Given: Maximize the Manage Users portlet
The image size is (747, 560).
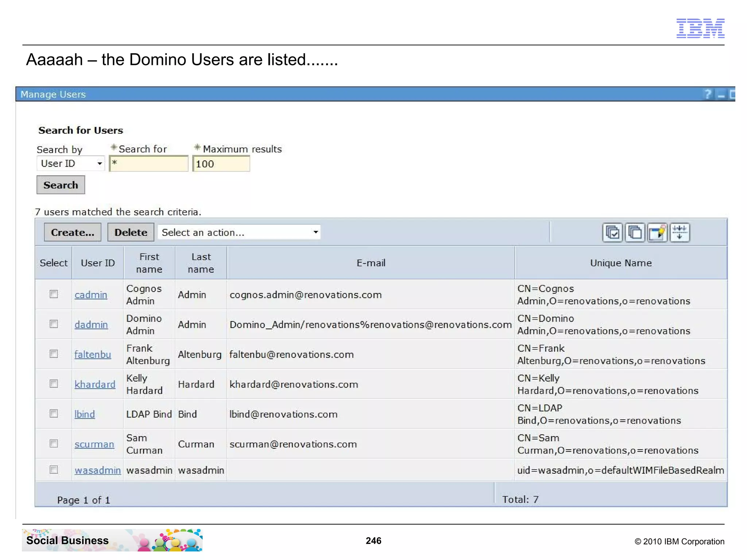Looking at the screenshot, I should [x=732, y=94].
